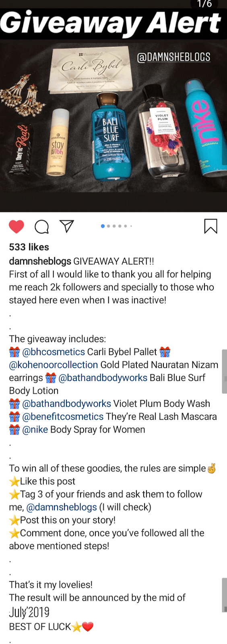The image size is (227, 644).
Task: Tap the giveaway products photo
Action: (x=113, y=126)
